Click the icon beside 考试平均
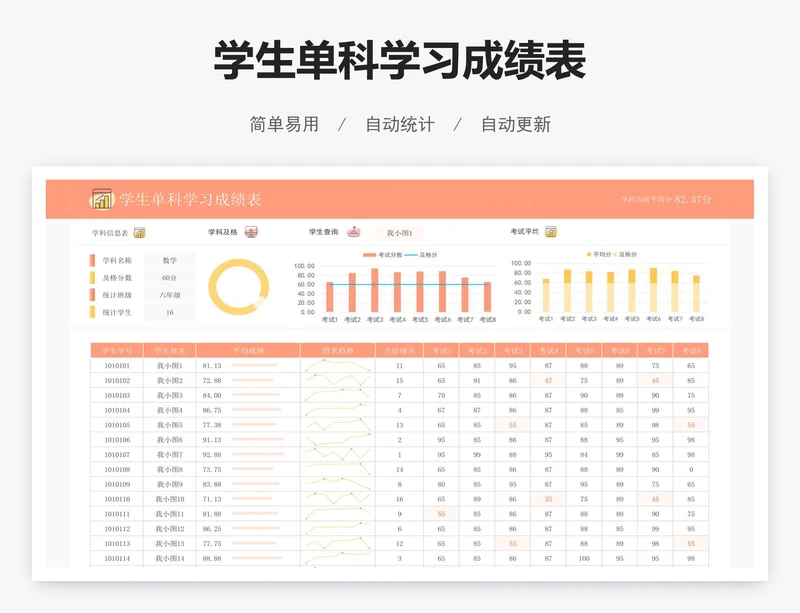Viewport: 800px width, 613px height. coord(551,232)
